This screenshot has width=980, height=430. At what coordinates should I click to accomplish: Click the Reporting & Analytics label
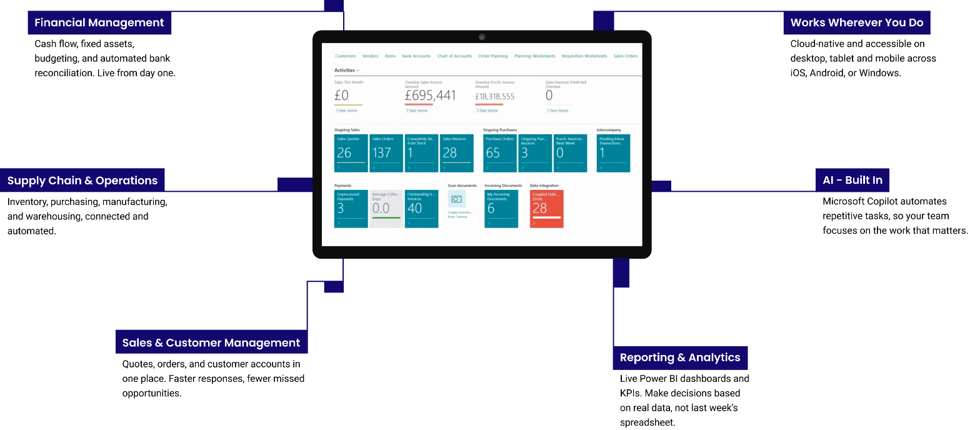click(680, 357)
